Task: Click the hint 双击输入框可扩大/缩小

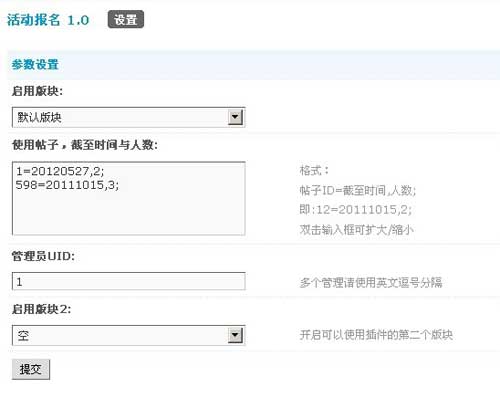Action: 357,229
